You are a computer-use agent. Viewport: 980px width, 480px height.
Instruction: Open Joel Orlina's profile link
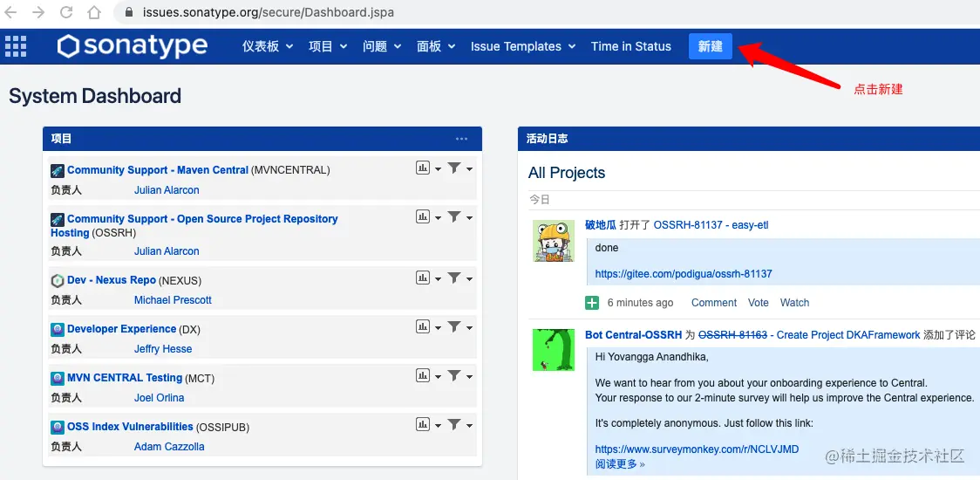click(x=159, y=398)
